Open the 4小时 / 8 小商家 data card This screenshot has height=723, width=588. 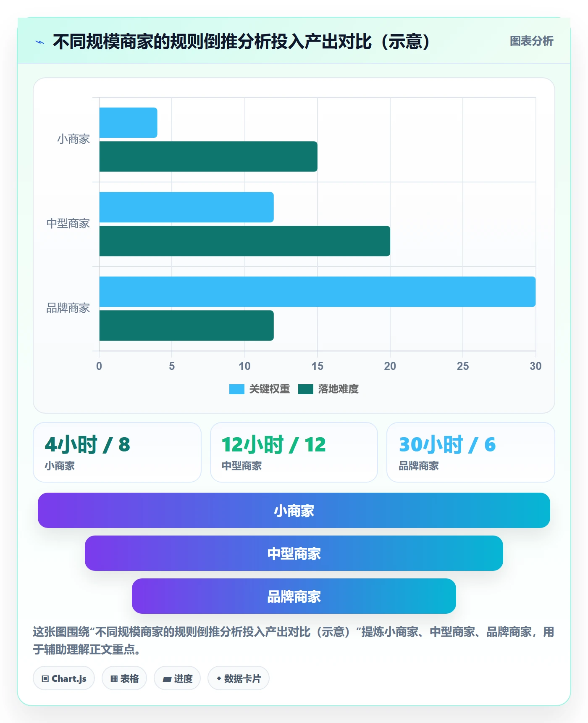pos(117,452)
